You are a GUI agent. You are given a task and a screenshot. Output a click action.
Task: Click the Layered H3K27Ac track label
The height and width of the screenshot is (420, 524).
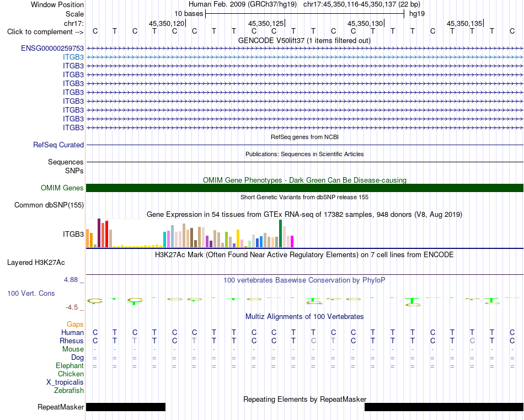[36, 263]
